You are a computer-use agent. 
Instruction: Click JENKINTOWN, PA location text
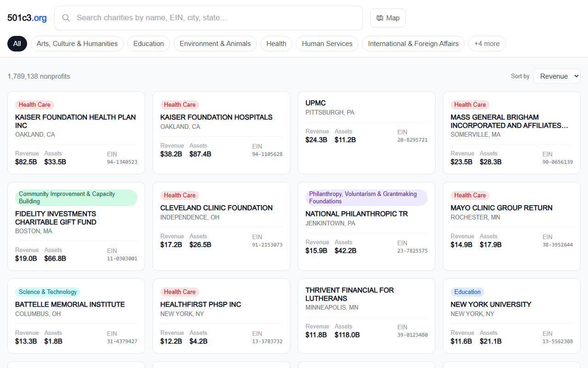coord(330,223)
